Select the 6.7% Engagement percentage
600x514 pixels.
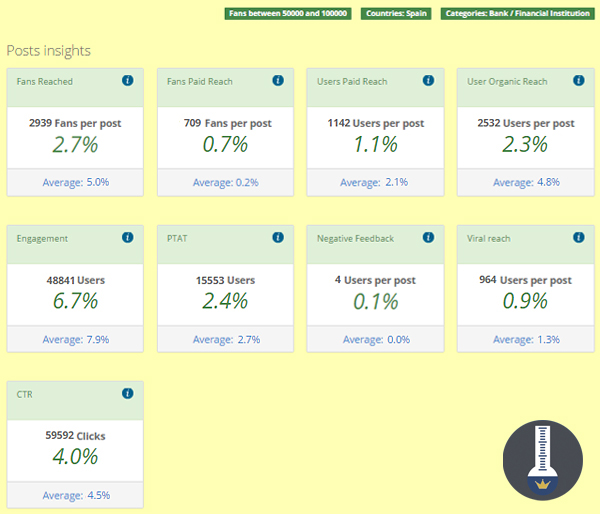pyautogui.click(x=75, y=301)
